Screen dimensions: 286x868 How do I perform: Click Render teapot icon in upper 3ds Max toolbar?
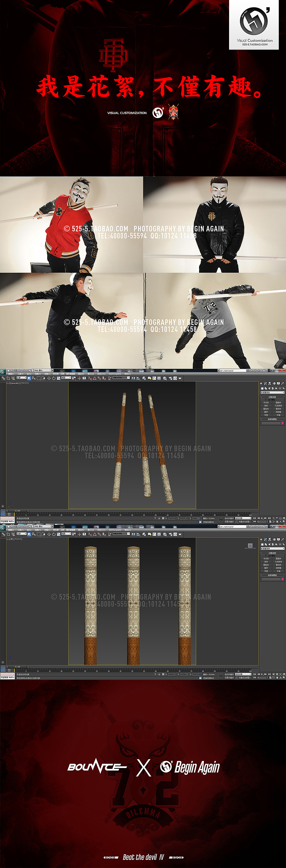[180, 378]
